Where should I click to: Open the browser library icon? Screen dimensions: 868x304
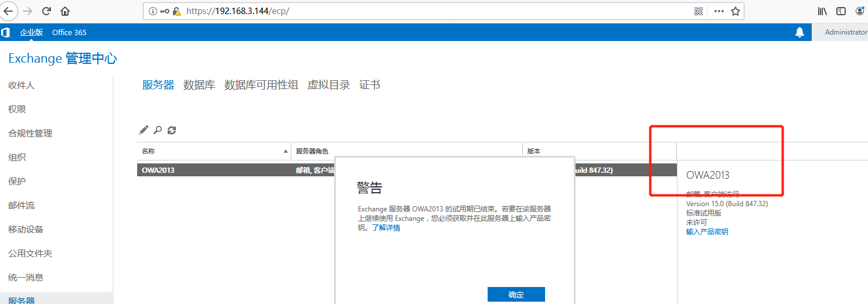[x=822, y=11]
